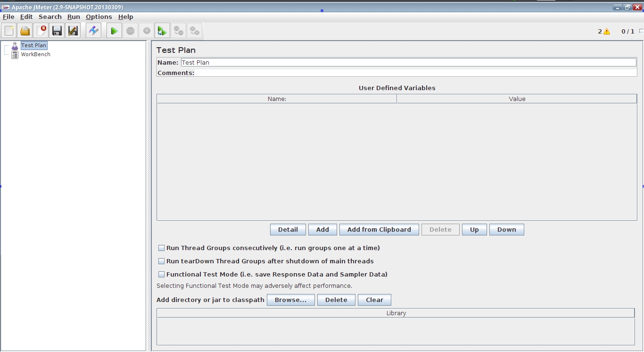Save the test plan with the floppy disk icon
The width and height of the screenshot is (644, 352).
pos(57,31)
